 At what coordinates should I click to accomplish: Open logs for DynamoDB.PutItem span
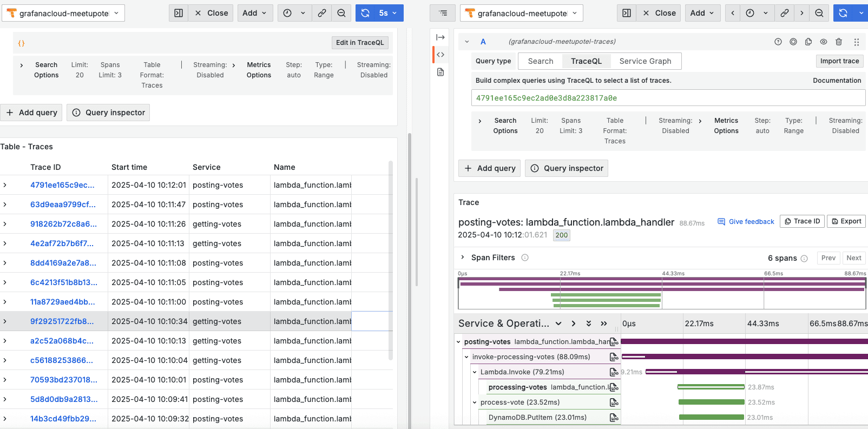[x=614, y=418]
